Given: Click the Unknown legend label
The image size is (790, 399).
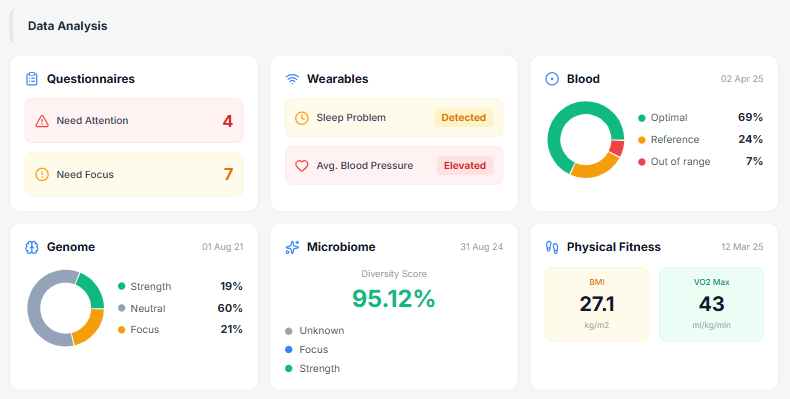Looking at the screenshot, I should click(x=322, y=331).
